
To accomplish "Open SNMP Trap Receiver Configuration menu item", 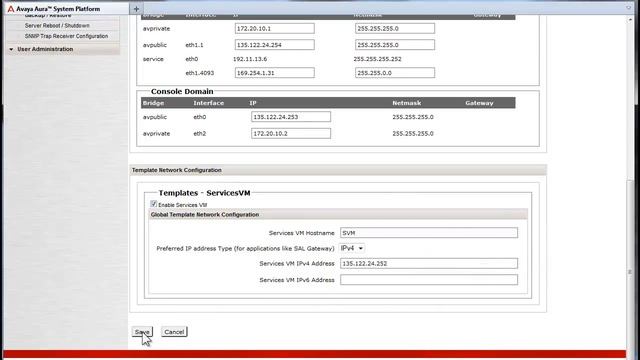I will (x=66, y=36).
